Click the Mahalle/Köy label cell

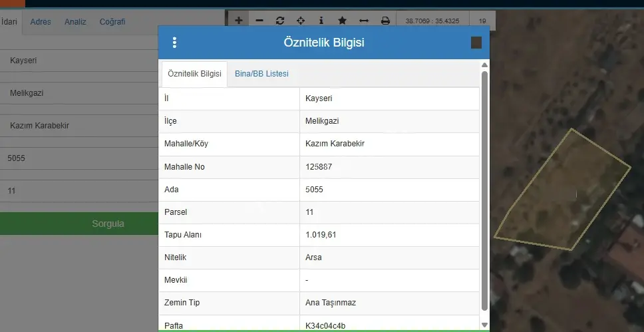229,144
